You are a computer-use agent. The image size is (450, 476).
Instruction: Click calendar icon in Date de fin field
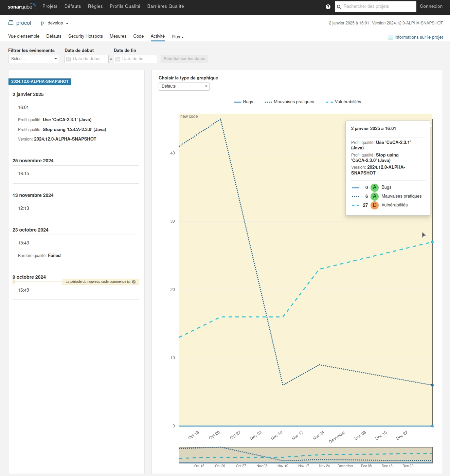pyautogui.click(x=118, y=59)
